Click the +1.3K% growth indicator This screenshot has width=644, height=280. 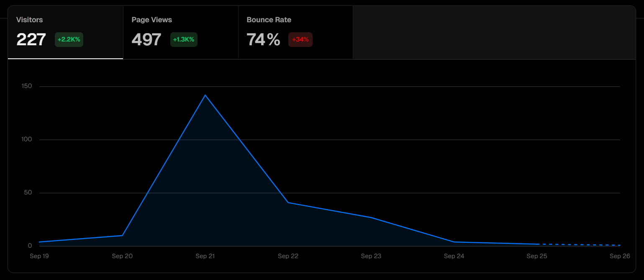[x=184, y=39]
